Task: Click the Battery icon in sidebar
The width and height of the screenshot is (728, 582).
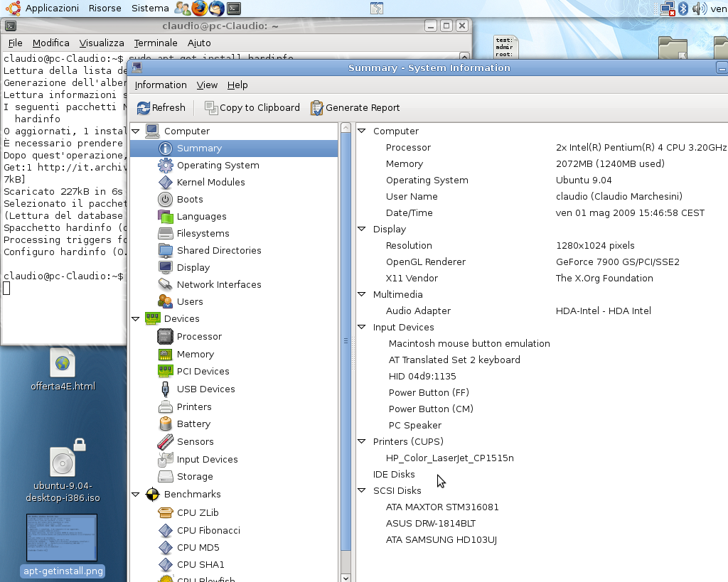Action: coord(165,424)
